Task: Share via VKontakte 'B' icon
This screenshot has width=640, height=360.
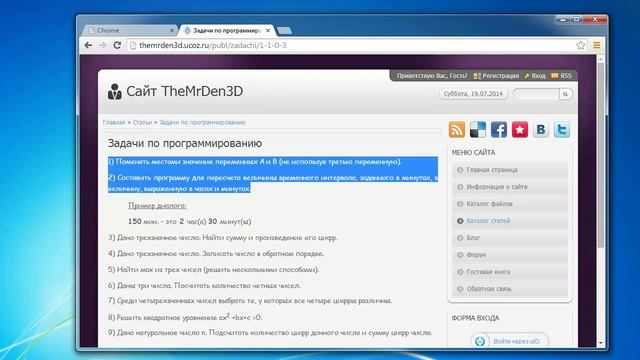Action: [541, 130]
